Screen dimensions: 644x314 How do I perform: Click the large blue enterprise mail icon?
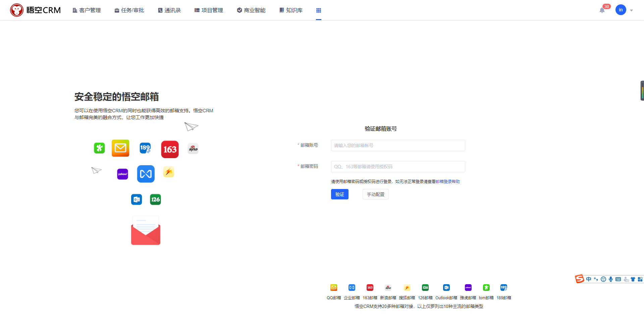click(x=146, y=174)
